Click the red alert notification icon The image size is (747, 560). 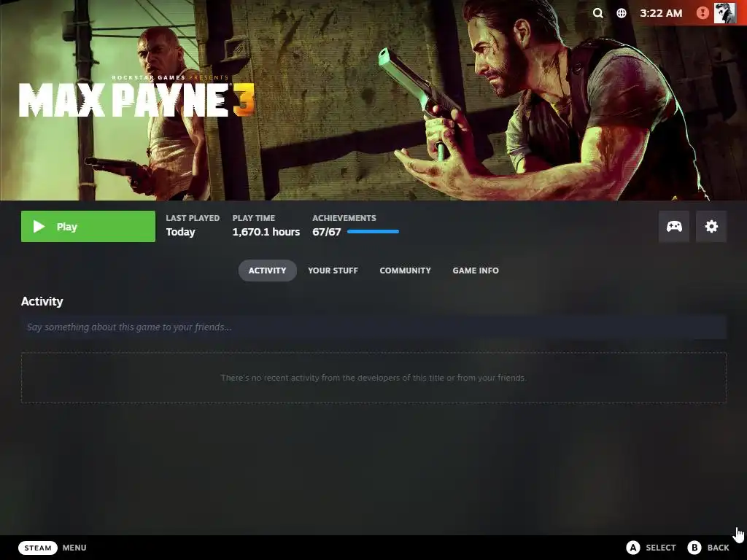[x=703, y=13]
